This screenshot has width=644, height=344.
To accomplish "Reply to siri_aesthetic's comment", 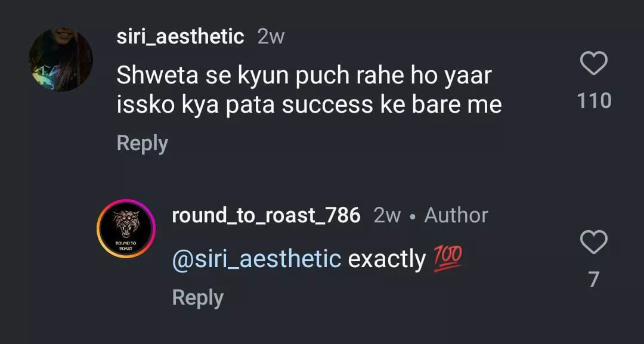I will (x=142, y=144).
